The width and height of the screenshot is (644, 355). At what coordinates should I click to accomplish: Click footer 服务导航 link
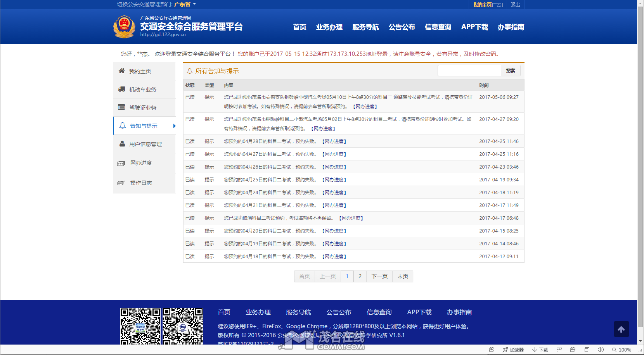click(x=298, y=312)
